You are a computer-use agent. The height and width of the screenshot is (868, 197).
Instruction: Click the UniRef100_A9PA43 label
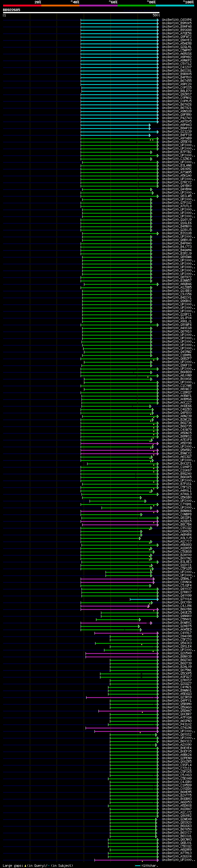pyautogui.click(x=177, y=125)
